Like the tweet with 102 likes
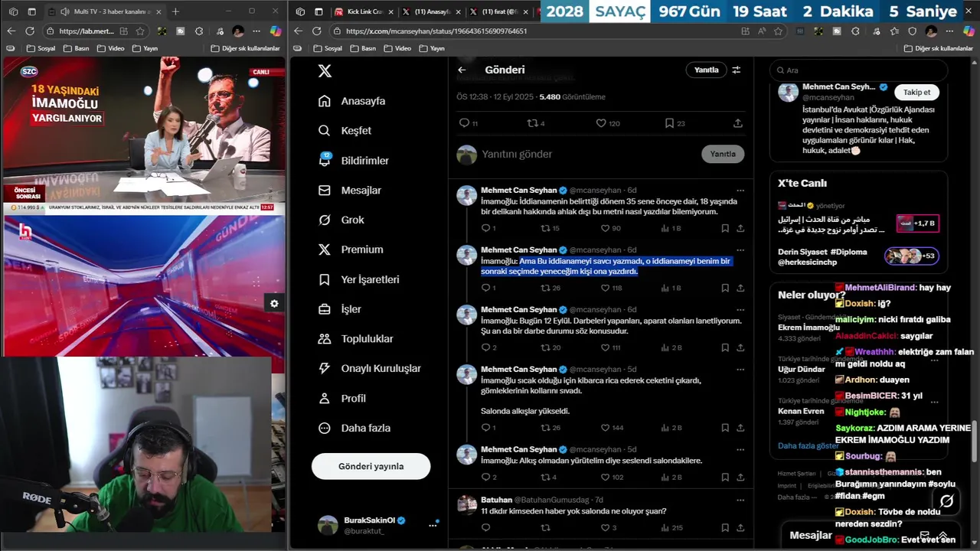The image size is (980, 551). pos(611,478)
